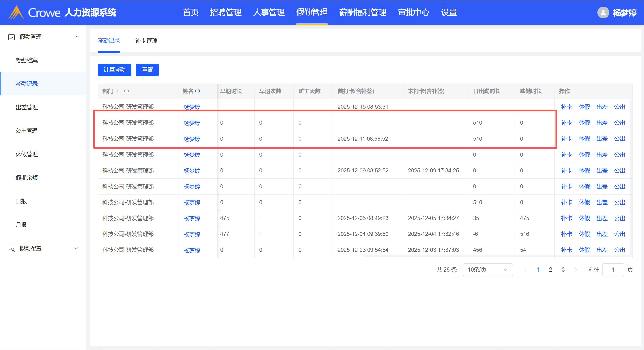Viewport: 644px width, 350px height.
Task: Click the 假勤配置 sidebar icon
Action: tap(11, 248)
